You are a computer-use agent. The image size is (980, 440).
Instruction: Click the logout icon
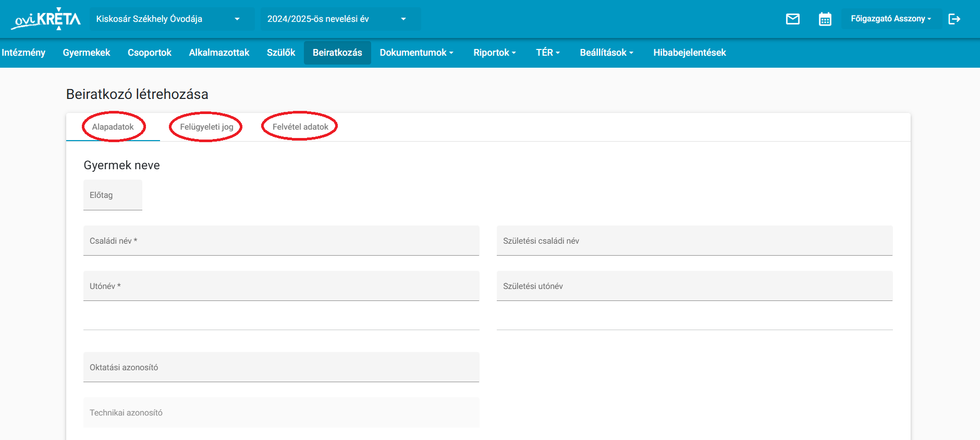click(x=954, y=19)
